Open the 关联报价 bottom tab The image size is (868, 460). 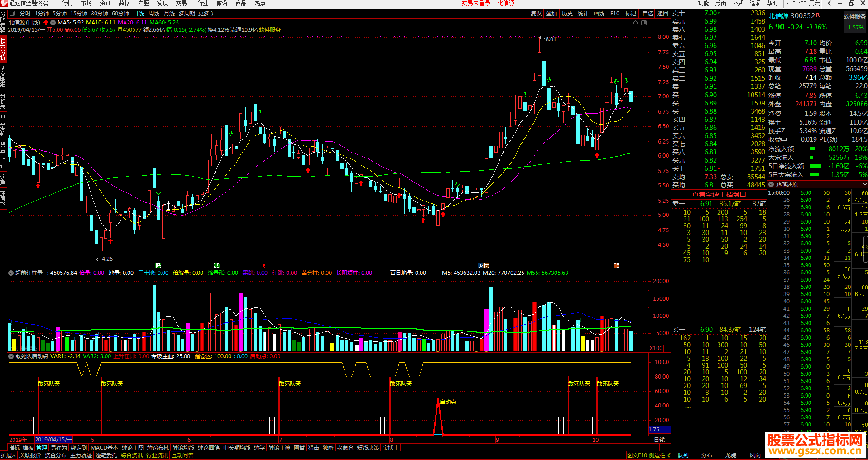[x=30, y=455]
